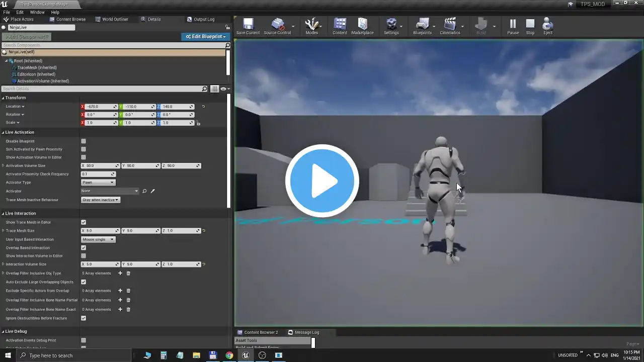Eject from the player controller
644x362 pixels.
pos(548,27)
